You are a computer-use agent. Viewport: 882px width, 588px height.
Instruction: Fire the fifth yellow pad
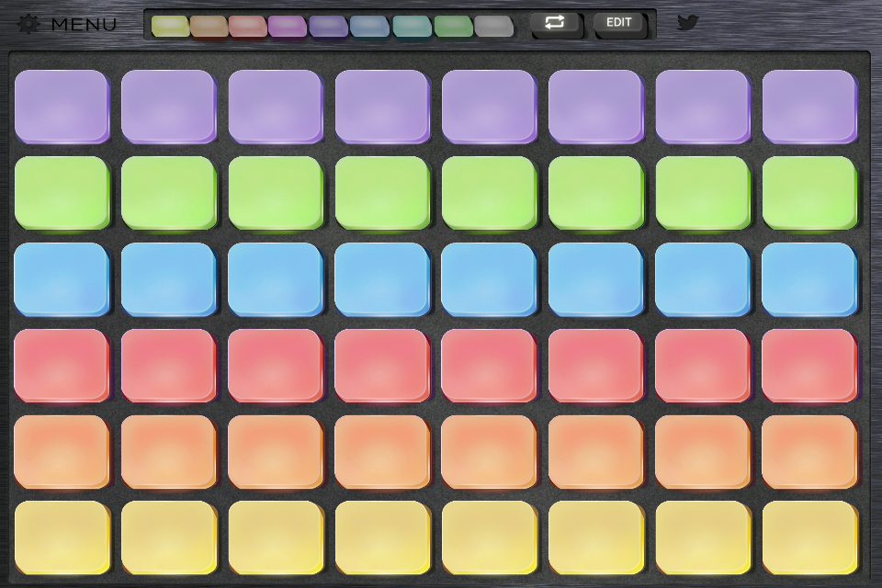(x=490, y=537)
